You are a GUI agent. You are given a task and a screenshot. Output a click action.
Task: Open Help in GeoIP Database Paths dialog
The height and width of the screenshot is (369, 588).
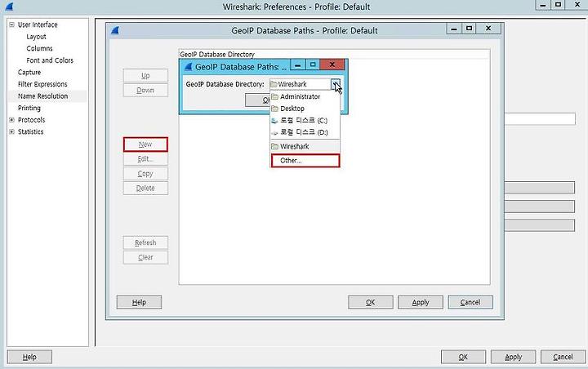pyautogui.click(x=139, y=302)
